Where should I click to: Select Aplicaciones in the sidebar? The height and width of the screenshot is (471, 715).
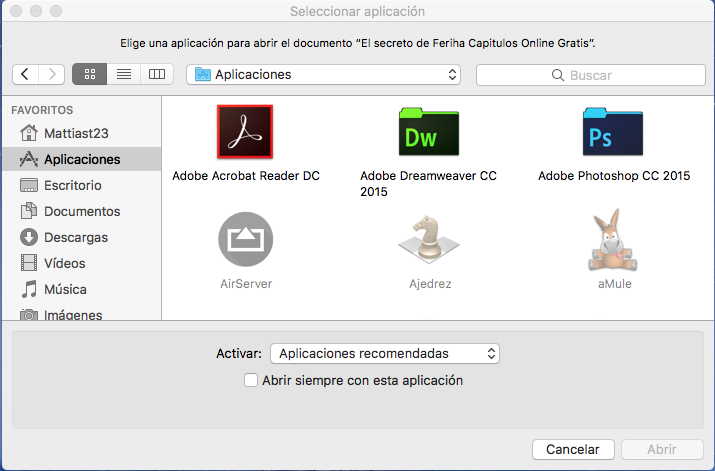[81, 159]
